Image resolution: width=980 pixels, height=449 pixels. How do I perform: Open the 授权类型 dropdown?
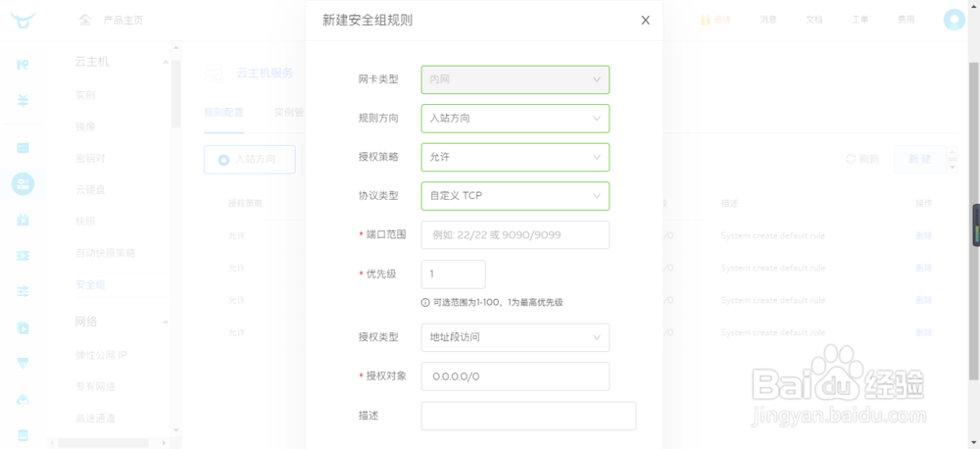(x=514, y=337)
